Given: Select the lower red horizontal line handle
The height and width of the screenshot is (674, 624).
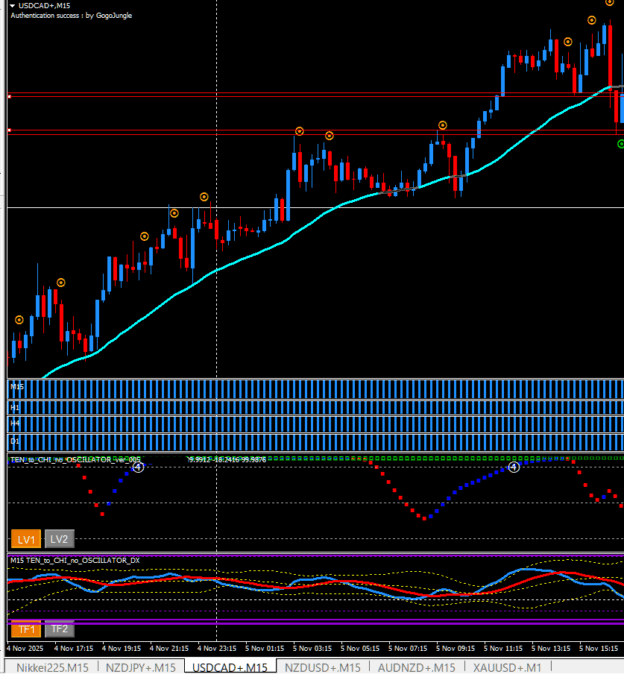Looking at the screenshot, I should coord(9,131).
